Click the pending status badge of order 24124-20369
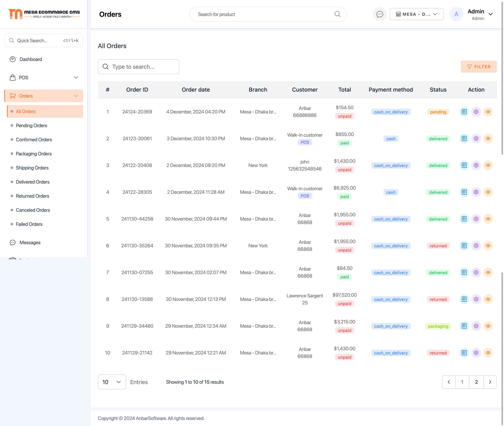Screen dimensions: 504x426 tap(438, 112)
